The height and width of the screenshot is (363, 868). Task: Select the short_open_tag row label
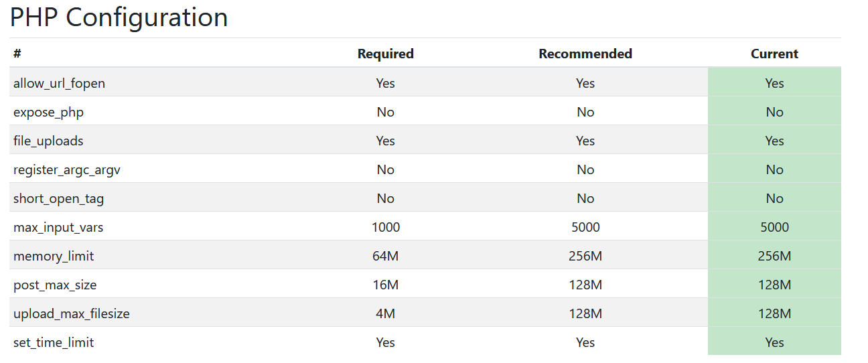coord(58,198)
